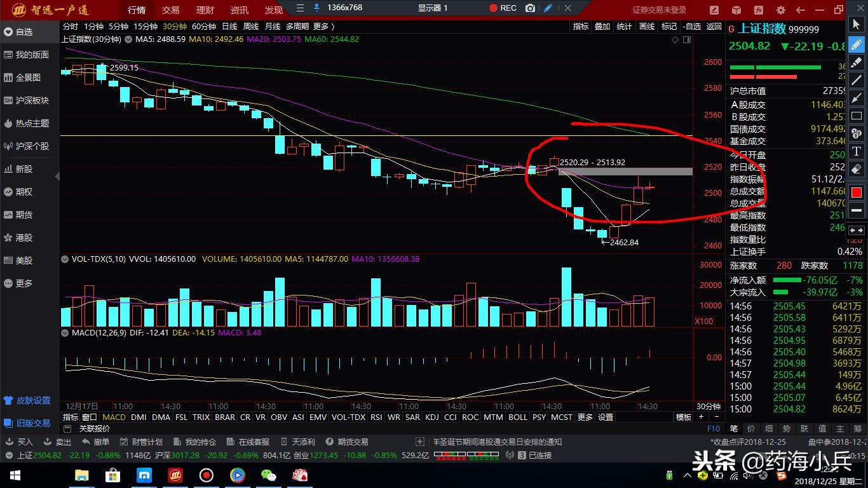Select the rectangle shape tool
Screen dimensions: 868x488
coord(857,116)
